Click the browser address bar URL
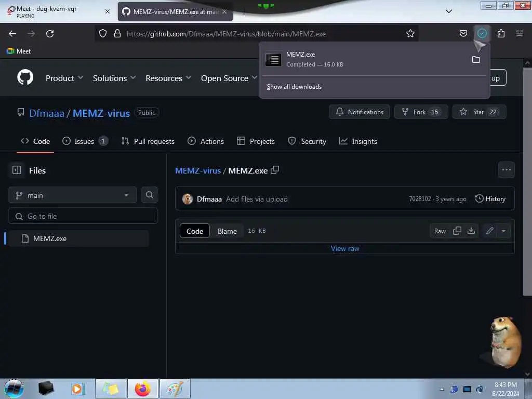Viewport: 532px width, 399px height. pos(226,34)
